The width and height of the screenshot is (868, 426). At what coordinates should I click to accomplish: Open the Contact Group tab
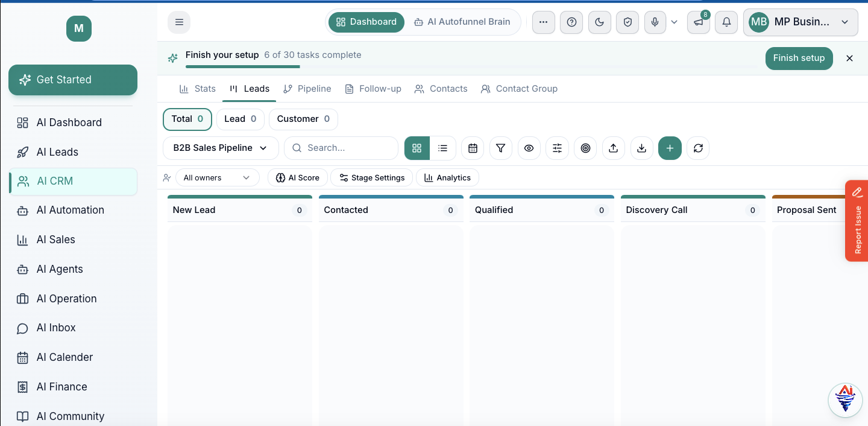(519, 89)
